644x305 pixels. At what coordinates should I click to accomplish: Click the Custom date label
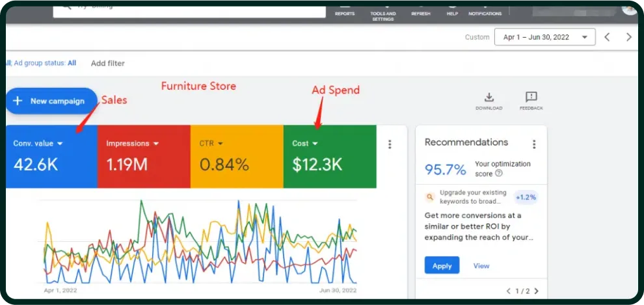point(477,37)
